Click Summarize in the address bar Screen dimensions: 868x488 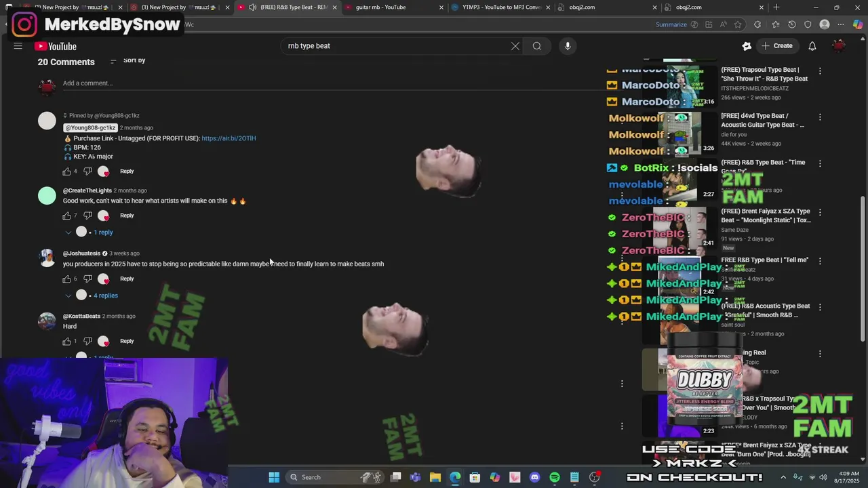(671, 24)
